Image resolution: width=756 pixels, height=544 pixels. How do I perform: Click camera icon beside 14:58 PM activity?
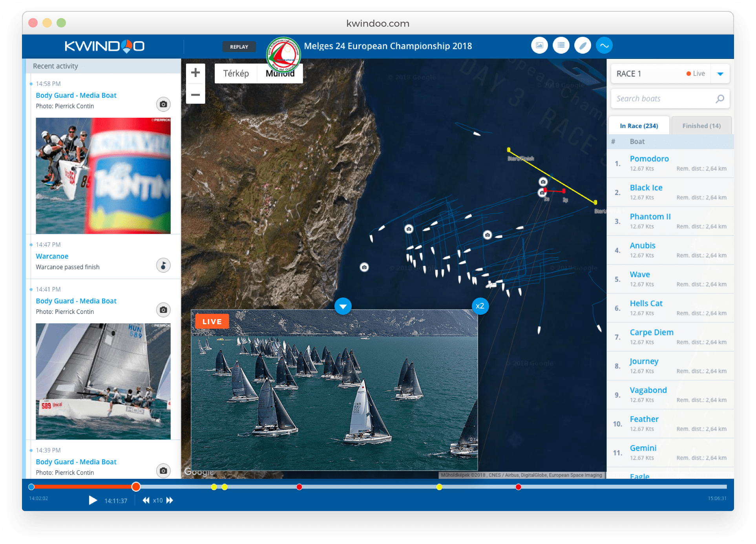[163, 104]
